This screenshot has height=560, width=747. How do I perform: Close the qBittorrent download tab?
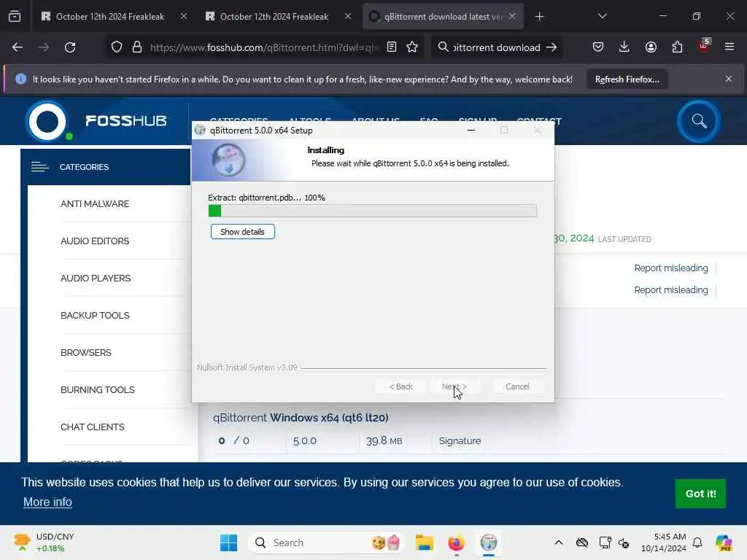[512, 16]
